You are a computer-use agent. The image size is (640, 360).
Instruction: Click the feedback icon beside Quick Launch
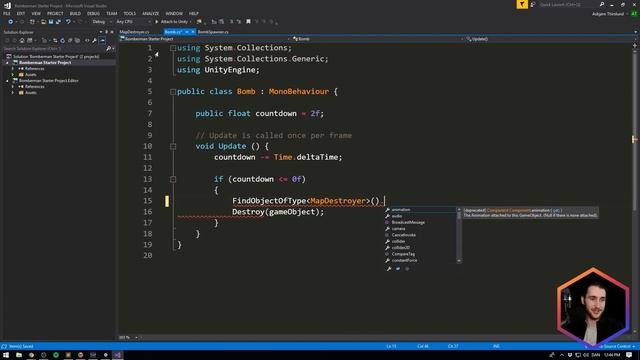tap(533, 4)
